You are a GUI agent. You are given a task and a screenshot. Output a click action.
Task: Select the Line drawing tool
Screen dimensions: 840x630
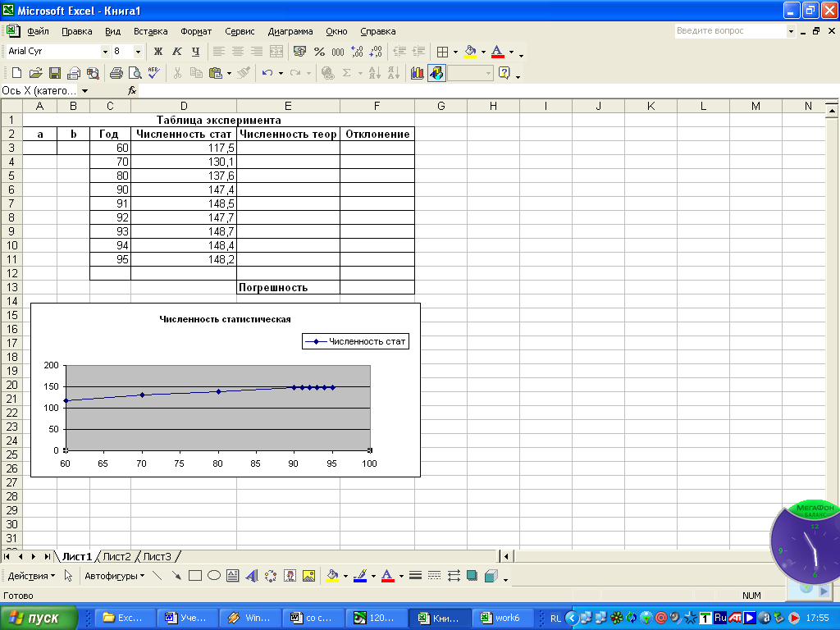[157, 576]
